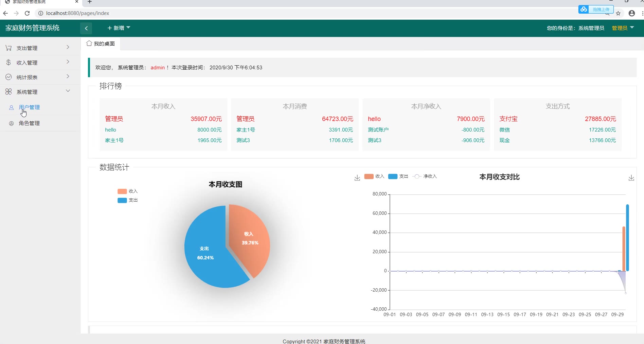This screenshot has width=644, height=344.
Task: Switch to the 我的桌面 tab
Action: pos(101,44)
